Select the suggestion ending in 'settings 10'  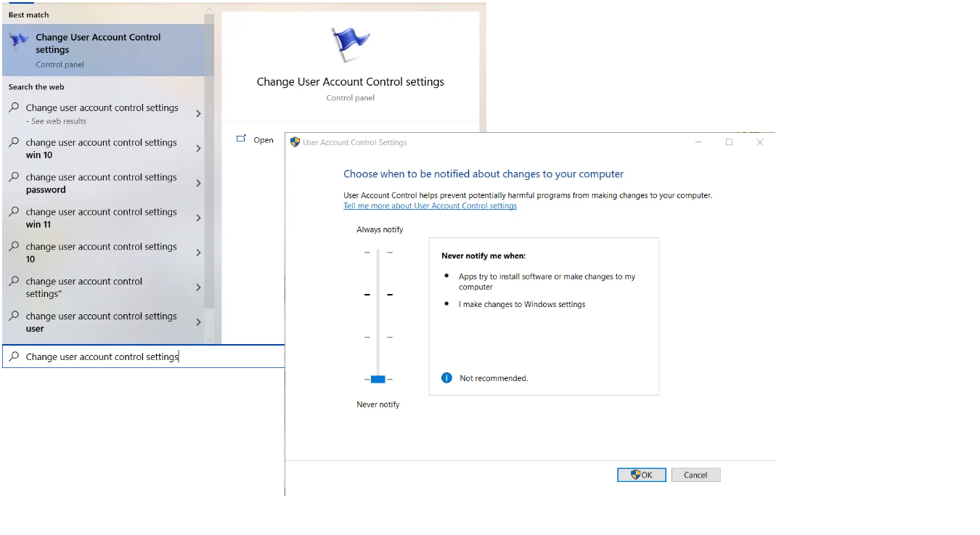pos(104,253)
